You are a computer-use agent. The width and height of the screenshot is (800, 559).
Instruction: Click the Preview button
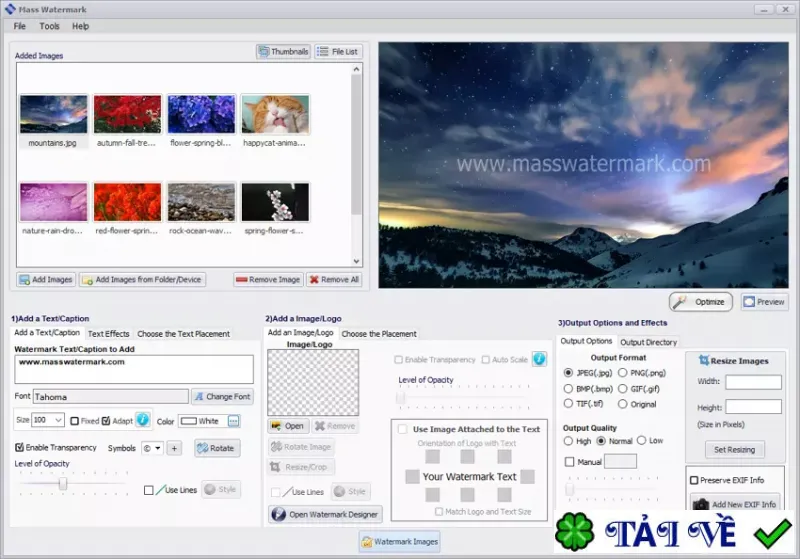coord(764,302)
